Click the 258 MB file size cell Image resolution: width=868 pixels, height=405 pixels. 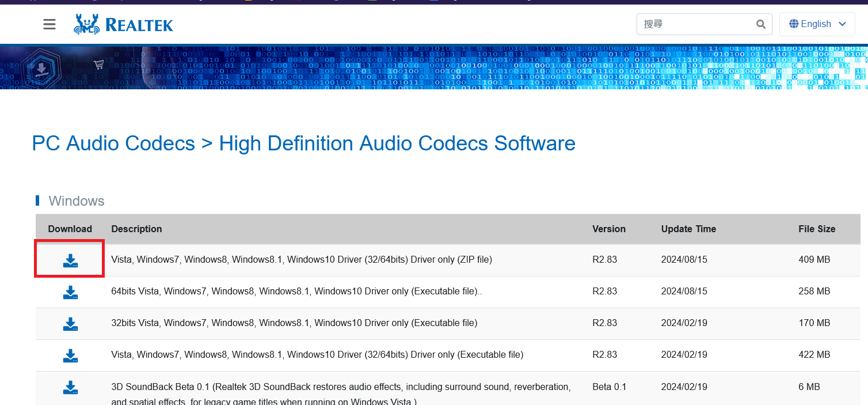[814, 292]
